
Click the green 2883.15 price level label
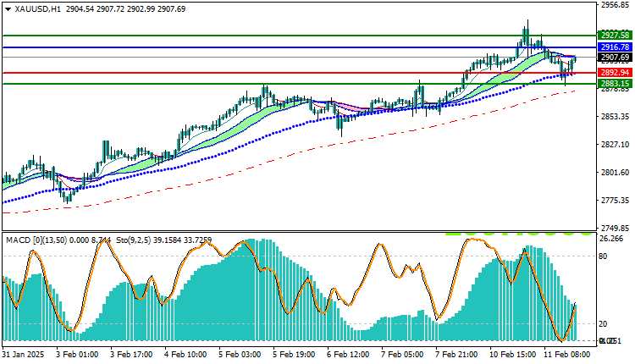(616, 84)
